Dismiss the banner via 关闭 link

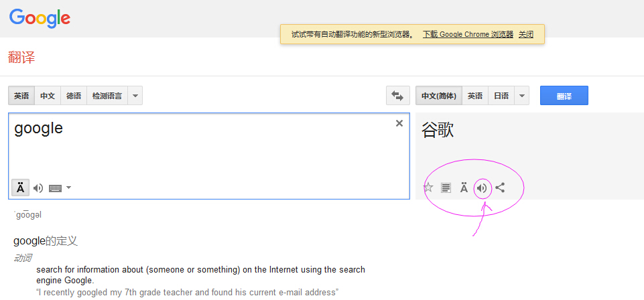526,34
